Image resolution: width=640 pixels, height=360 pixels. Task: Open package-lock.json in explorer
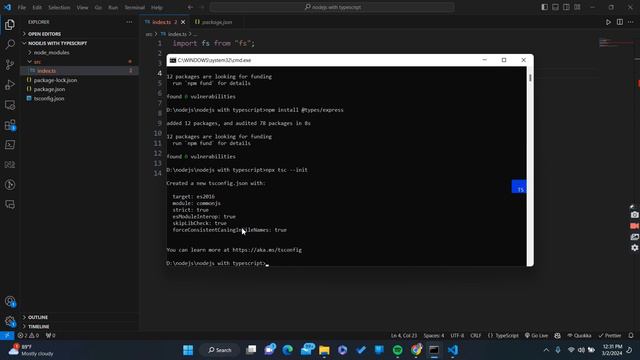coord(80,80)
